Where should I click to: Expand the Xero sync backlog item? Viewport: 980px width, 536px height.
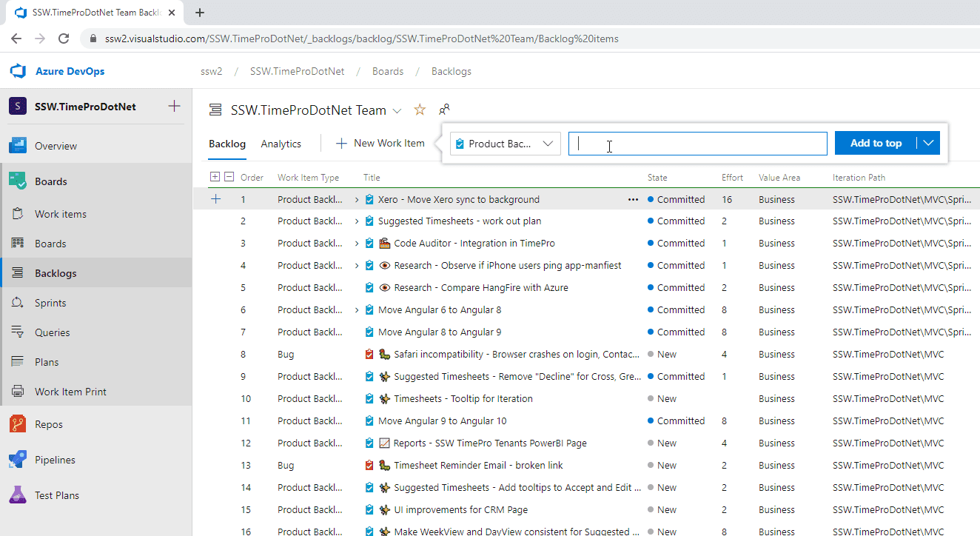click(357, 199)
